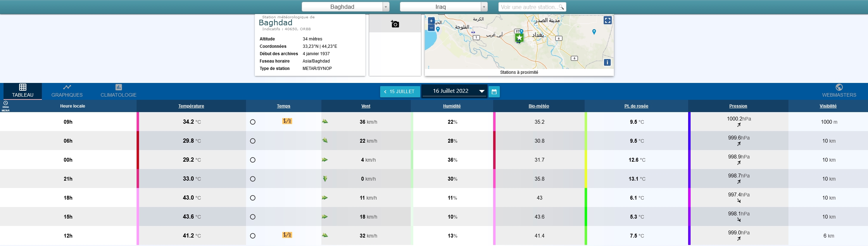This screenshot has width=868, height=246.
Task: Click the map info icon
Action: pyautogui.click(x=607, y=63)
